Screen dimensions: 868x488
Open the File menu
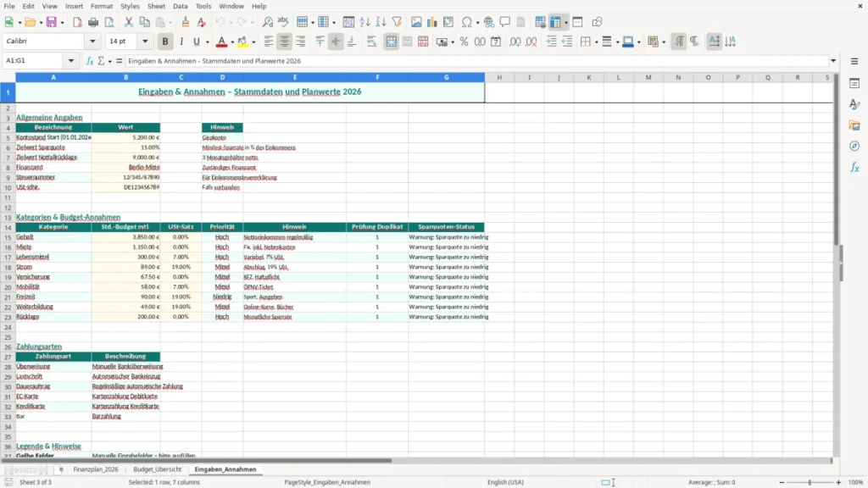[9, 6]
